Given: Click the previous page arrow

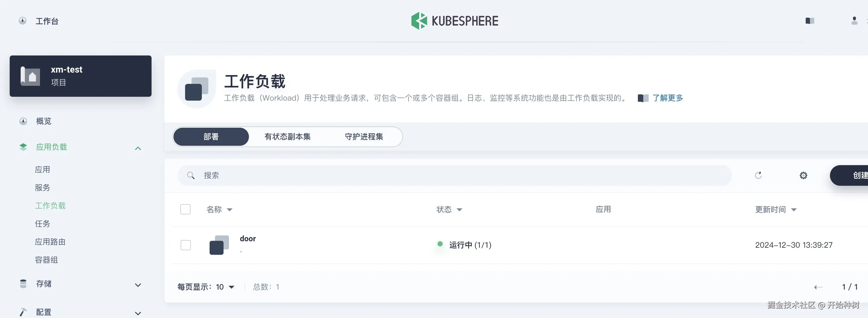Looking at the screenshot, I should point(818,287).
